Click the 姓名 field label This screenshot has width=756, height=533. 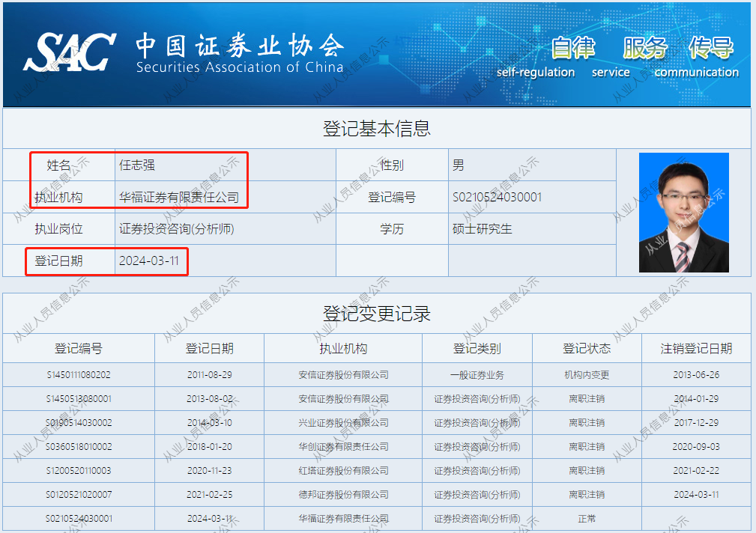58,165
